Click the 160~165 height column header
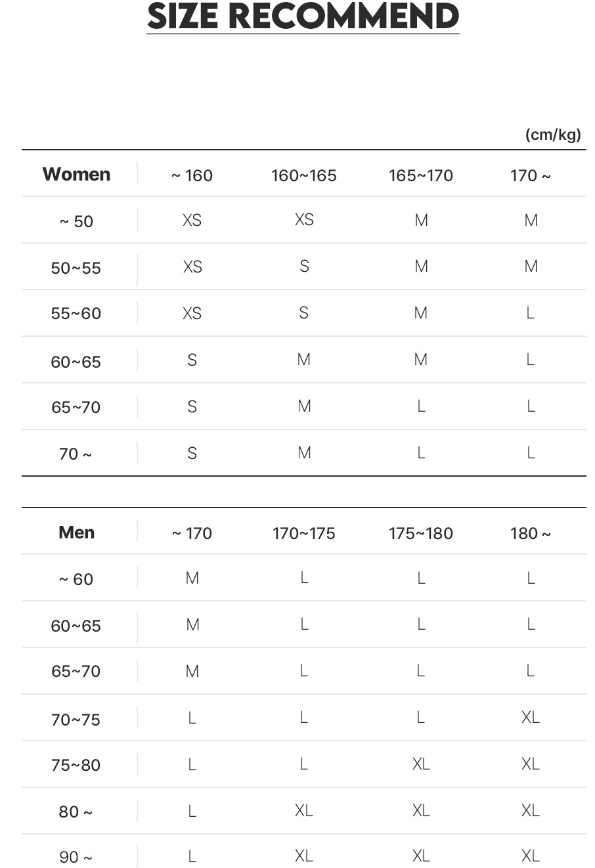 (x=303, y=175)
